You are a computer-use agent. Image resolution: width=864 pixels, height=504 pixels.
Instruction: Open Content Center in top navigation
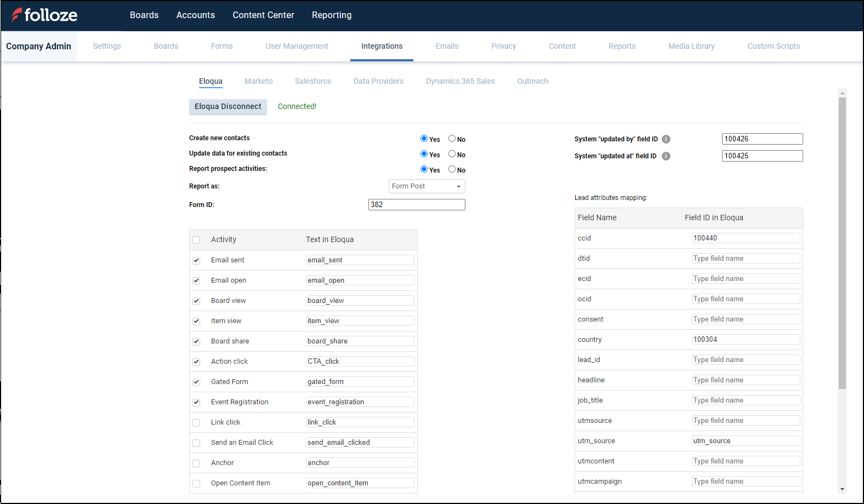coord(263,15)
